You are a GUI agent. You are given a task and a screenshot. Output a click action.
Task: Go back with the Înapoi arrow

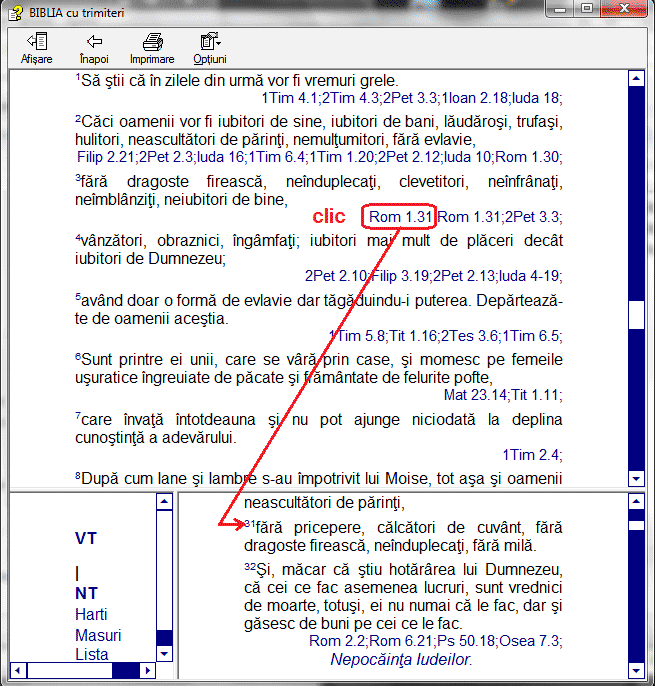94,48
